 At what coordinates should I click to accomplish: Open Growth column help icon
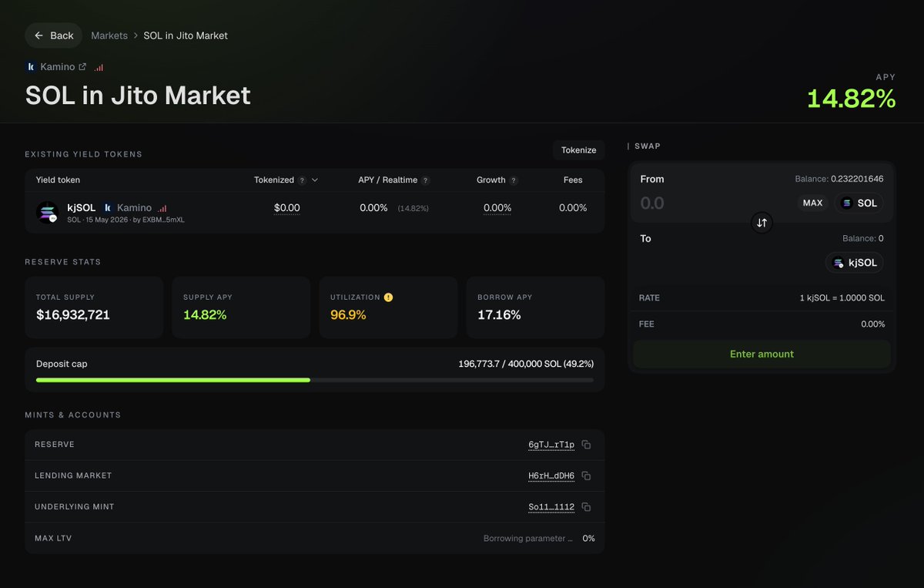pos(514,180)
